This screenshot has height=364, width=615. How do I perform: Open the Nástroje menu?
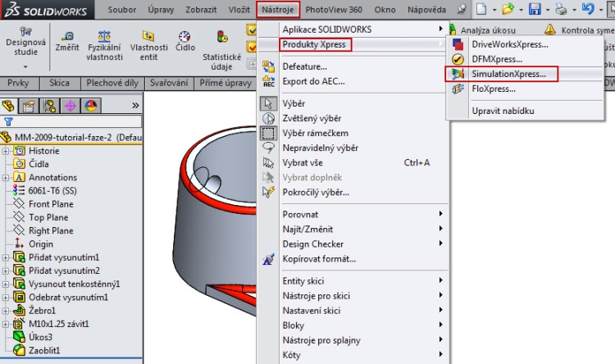[278, 9]
